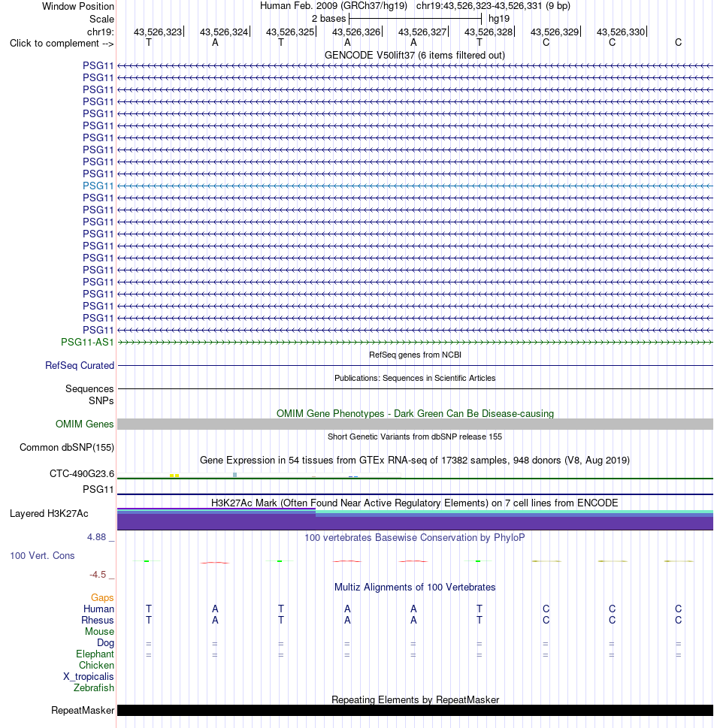Click the 'Click to complement -->' label
Viewport: 714px width, 728px height.
tap(62, 43)
